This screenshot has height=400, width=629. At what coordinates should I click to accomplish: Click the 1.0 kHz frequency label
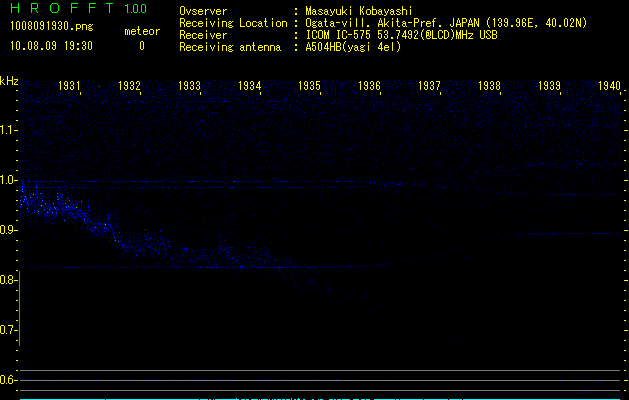pyautogui.click(x=8, y=180)
